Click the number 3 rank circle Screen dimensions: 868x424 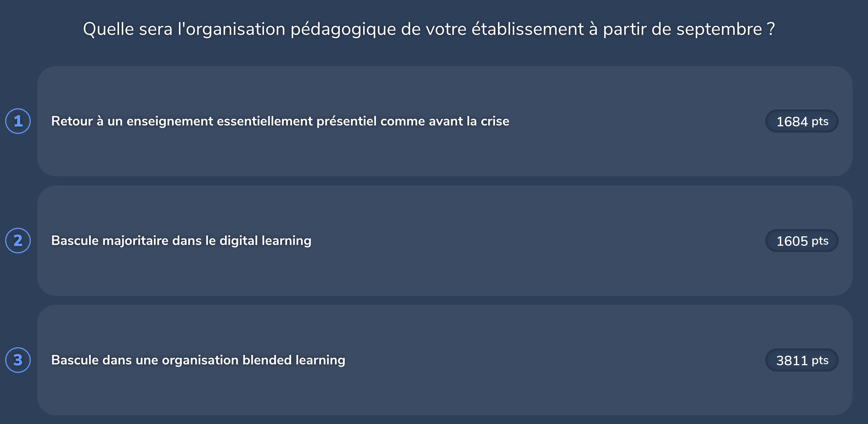(x=18, y=360)
